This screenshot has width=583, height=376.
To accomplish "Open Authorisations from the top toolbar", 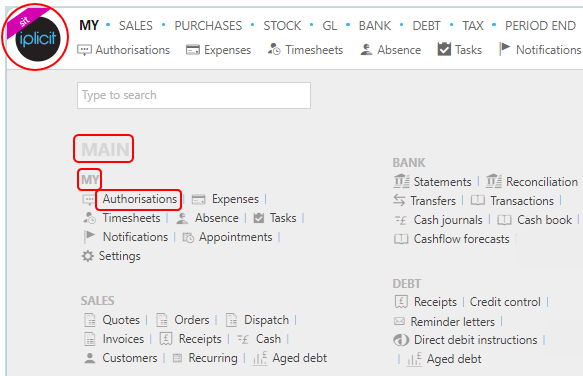I will (133, 50).
